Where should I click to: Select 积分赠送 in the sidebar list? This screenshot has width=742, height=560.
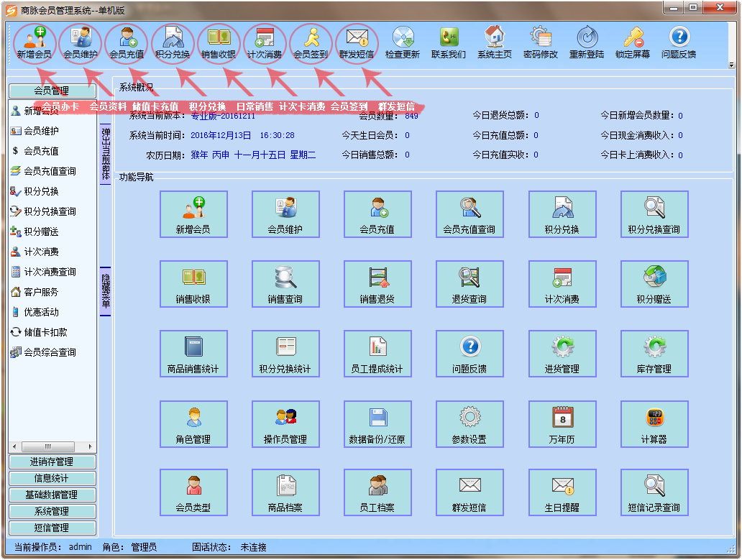[x=35, y=231]
